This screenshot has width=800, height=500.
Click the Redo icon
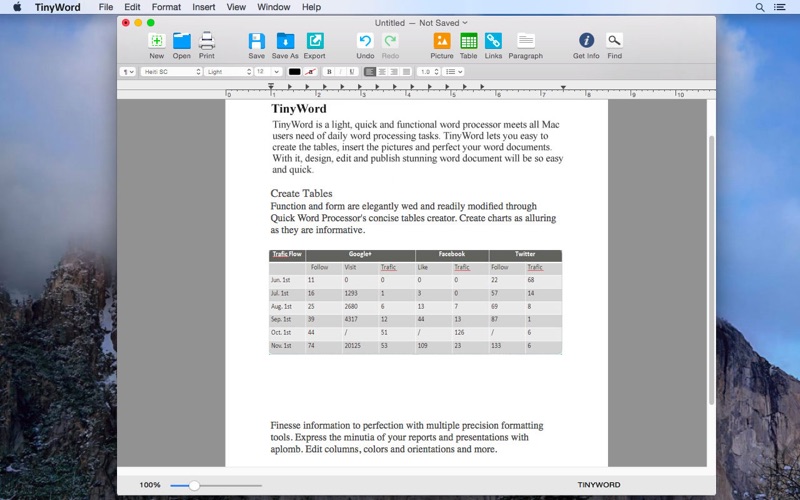(x=390, y=41)
